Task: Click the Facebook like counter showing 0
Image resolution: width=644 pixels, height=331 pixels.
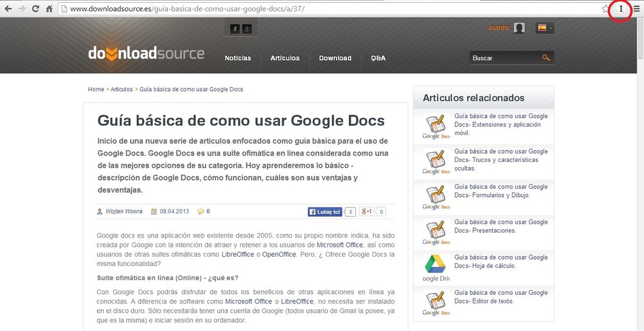Action: click(x=350, y=212)
